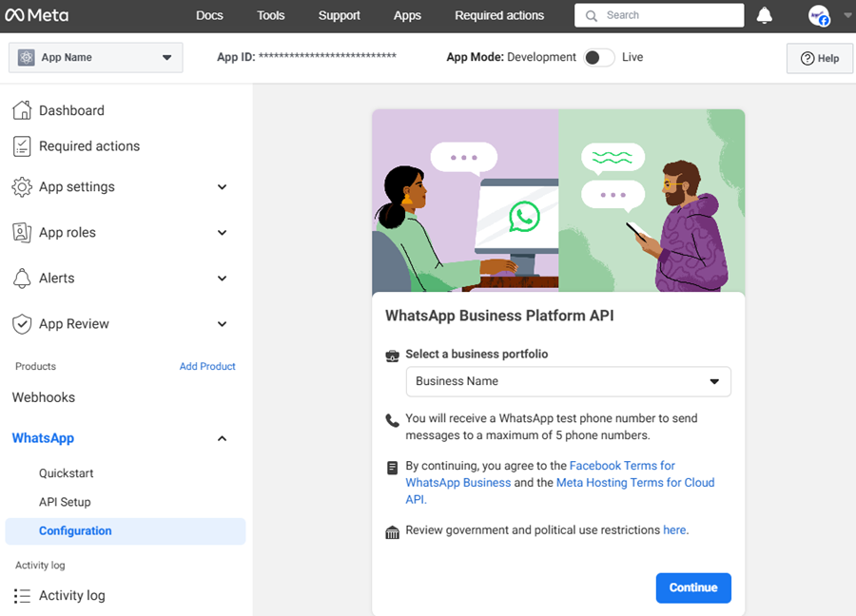Click the terms document icon
Image resolution: width=856 pixels, height=616 pixels.
pos(392,468)
